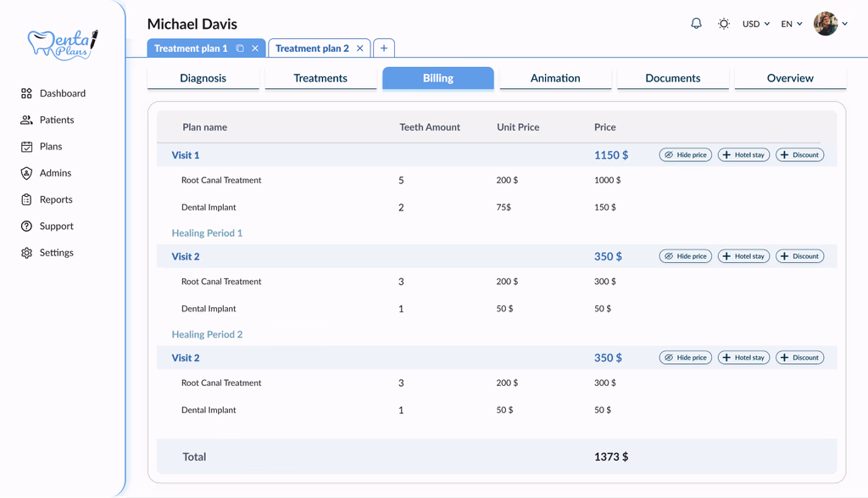Hide price for first Visit 2
Image resolution: width=868 pixels, height=498 pixels.
click(x=685, y=256)
